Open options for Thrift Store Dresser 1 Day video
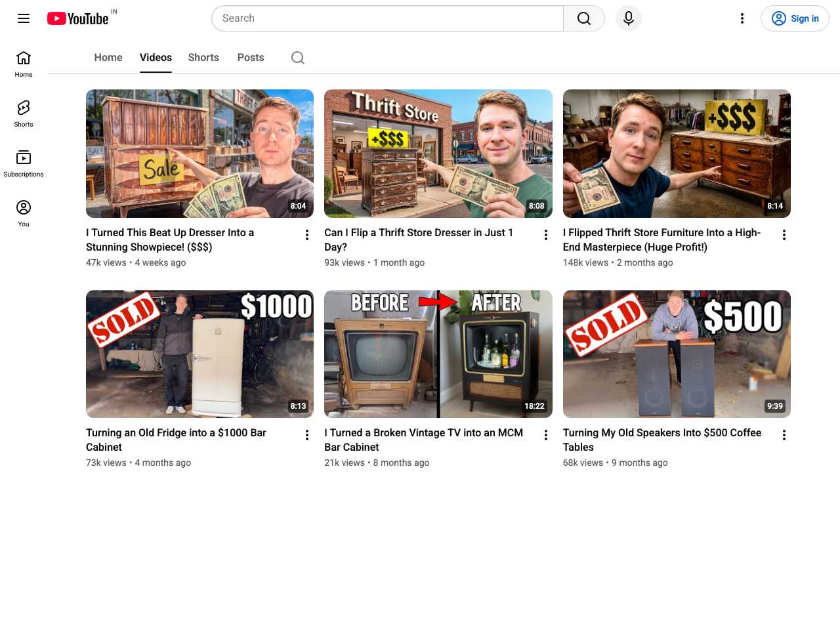The height and width of the screenshot is (643, 840). (x=546, y=235)
